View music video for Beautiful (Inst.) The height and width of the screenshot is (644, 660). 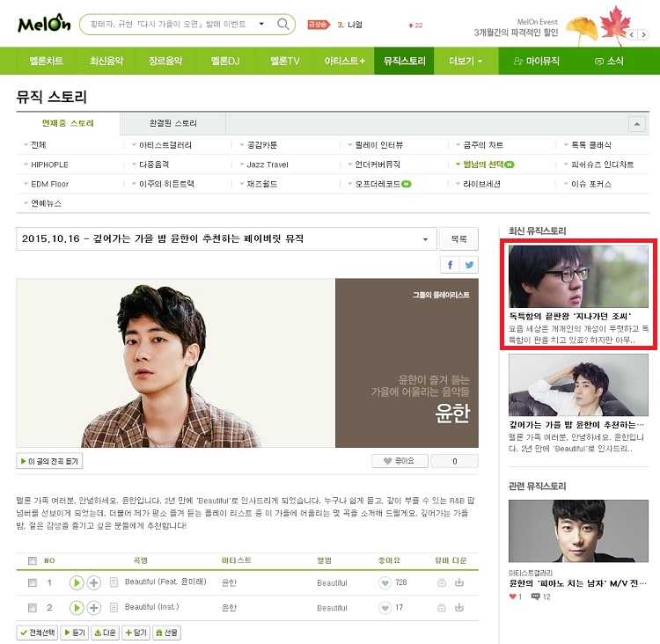tap(442, 608)
